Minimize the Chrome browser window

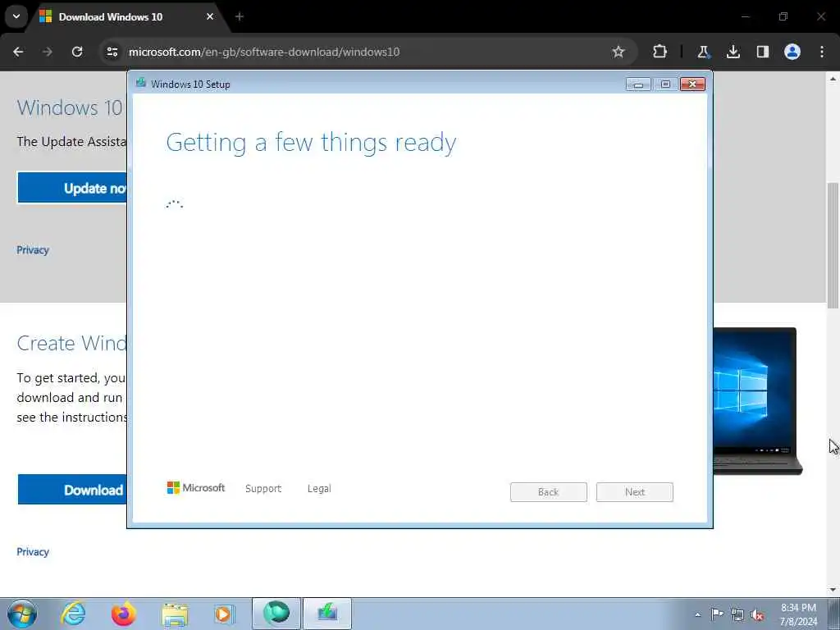pos(745,16)
